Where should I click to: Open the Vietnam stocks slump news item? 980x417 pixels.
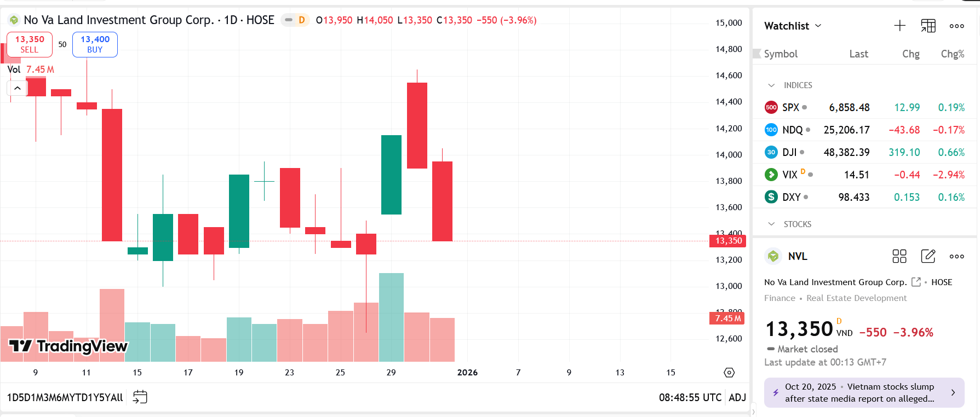[x=864, y=392]
